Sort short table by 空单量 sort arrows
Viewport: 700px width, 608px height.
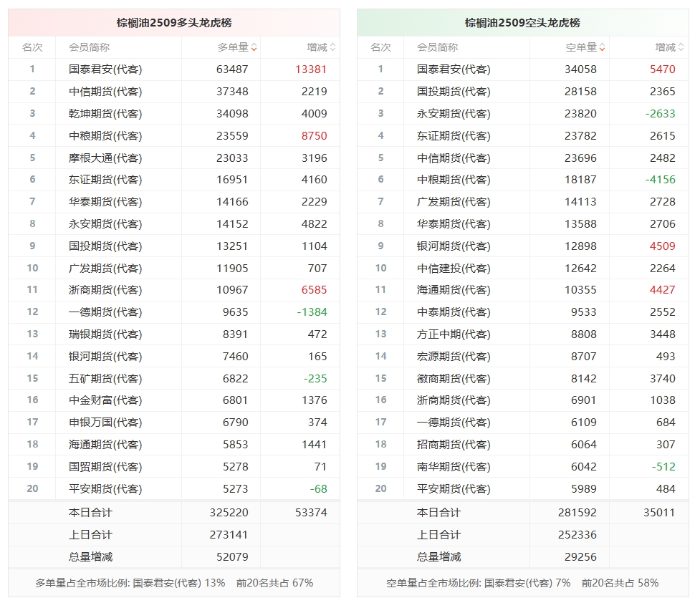coord(603,47)
